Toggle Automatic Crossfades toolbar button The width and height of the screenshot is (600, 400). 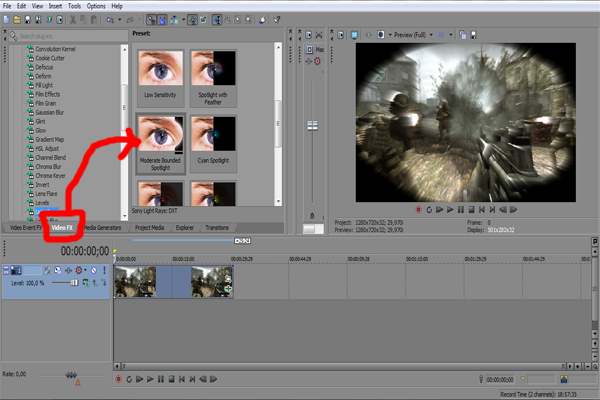162,20
